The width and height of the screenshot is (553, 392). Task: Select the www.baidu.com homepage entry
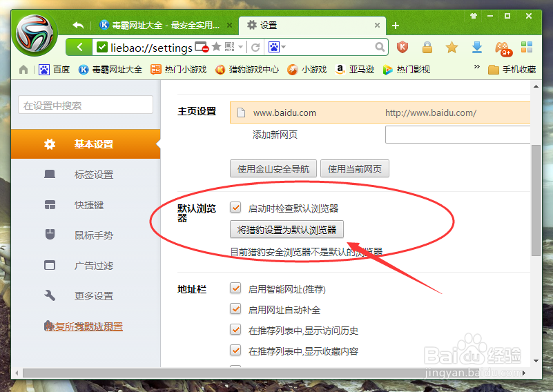pos(380,112)
